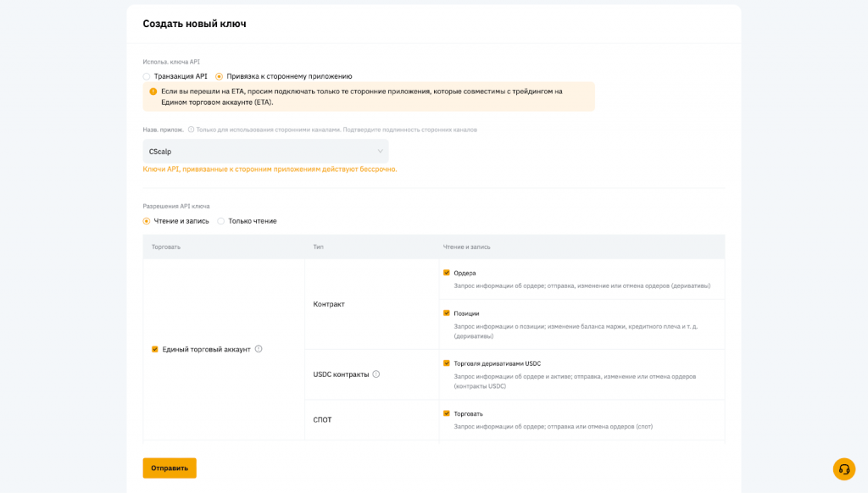Choose Только чтение permission

click(221, 221)
